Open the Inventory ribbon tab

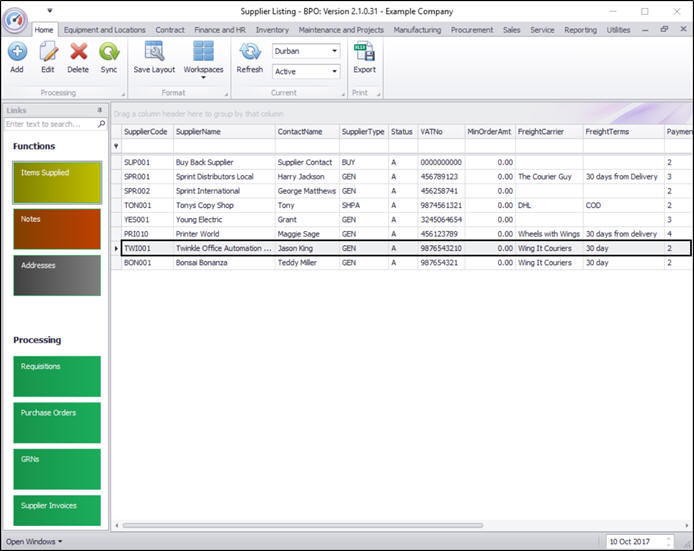(272, 30)
